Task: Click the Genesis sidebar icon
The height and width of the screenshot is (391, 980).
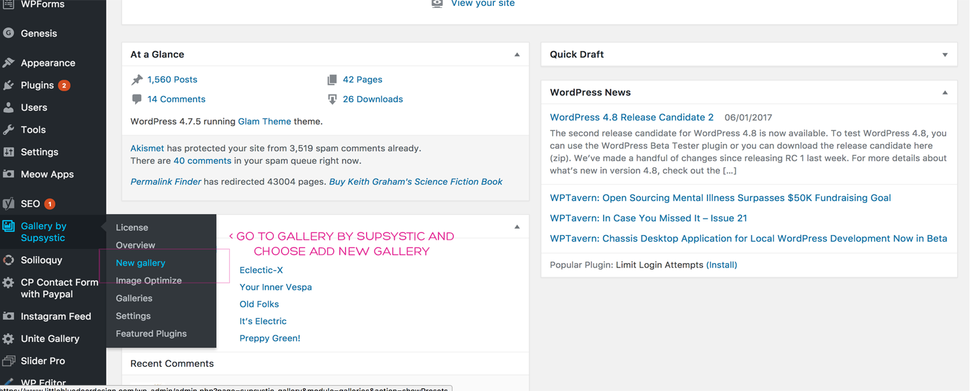Action: [x=8, y=33]
